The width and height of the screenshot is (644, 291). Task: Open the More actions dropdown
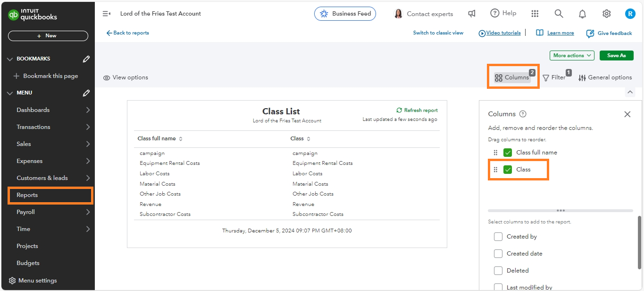[x=572, y=56]
